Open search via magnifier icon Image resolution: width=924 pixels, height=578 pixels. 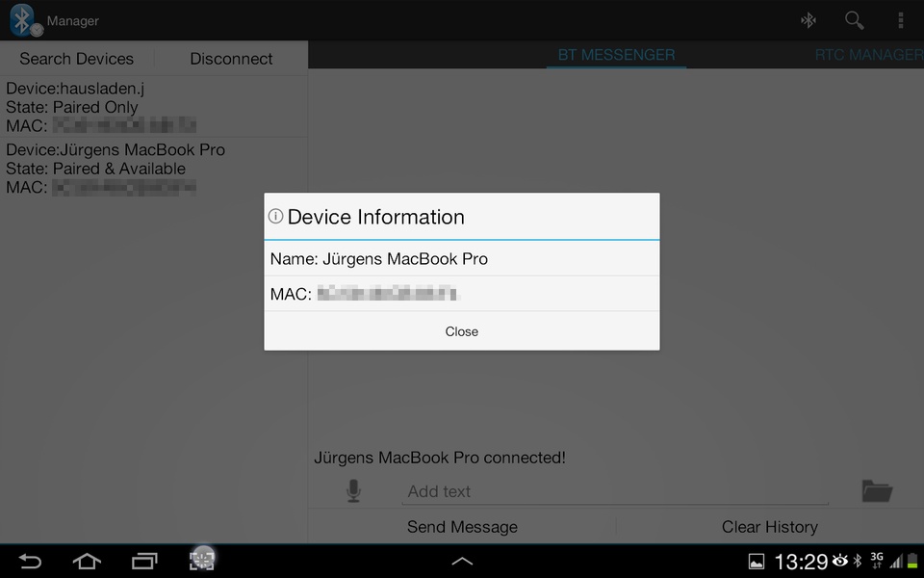(854, 20)
